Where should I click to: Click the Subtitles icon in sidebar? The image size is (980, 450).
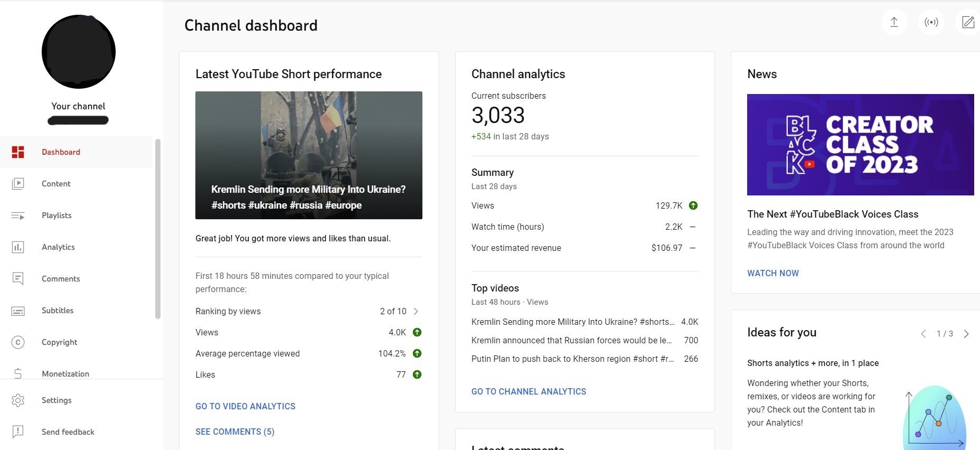point(18,311)
